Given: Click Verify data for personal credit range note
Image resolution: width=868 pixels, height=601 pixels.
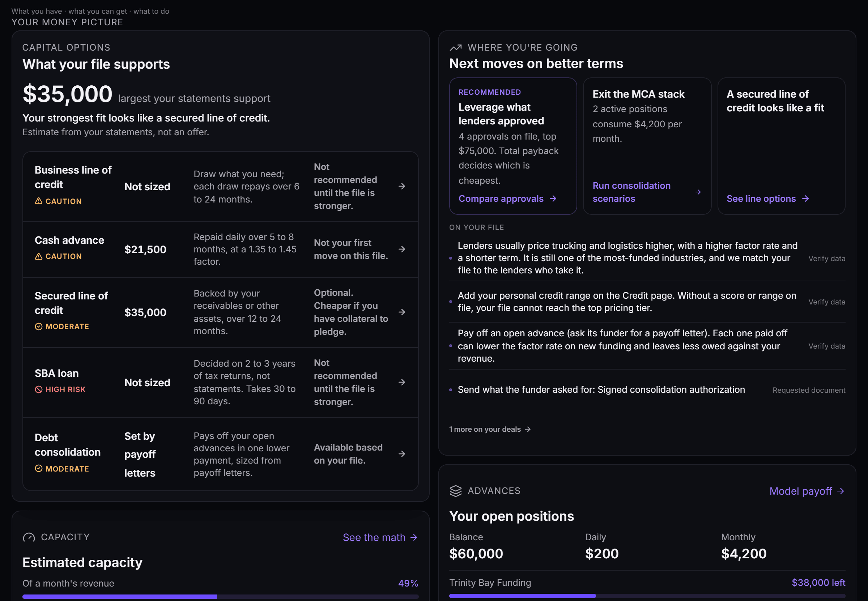Looking at the screenshot, I should [x=826, y=302].
